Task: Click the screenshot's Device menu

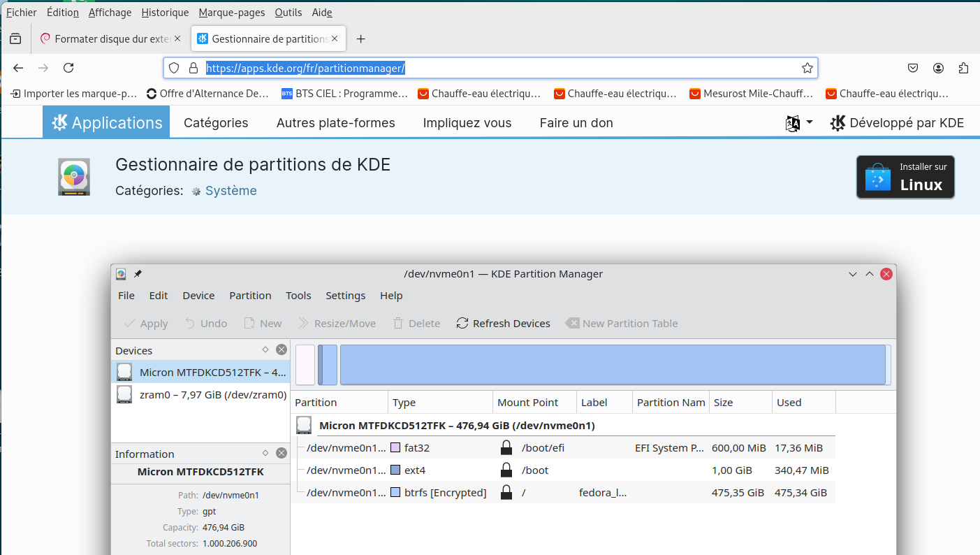Action: 198,296
